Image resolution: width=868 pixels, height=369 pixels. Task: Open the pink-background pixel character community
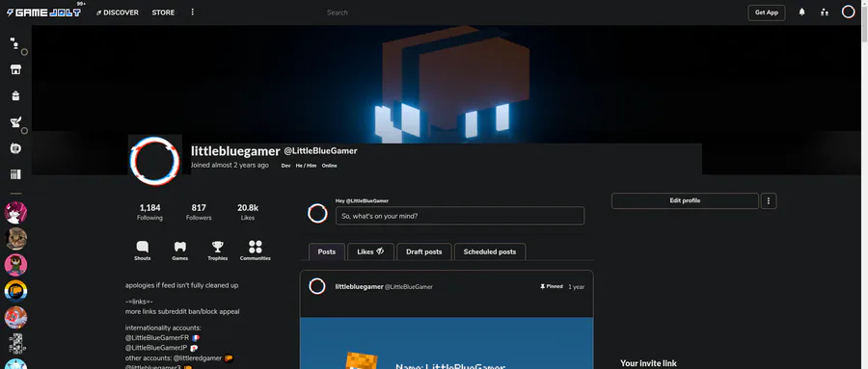pyautogui.click(x=15, y=265)
